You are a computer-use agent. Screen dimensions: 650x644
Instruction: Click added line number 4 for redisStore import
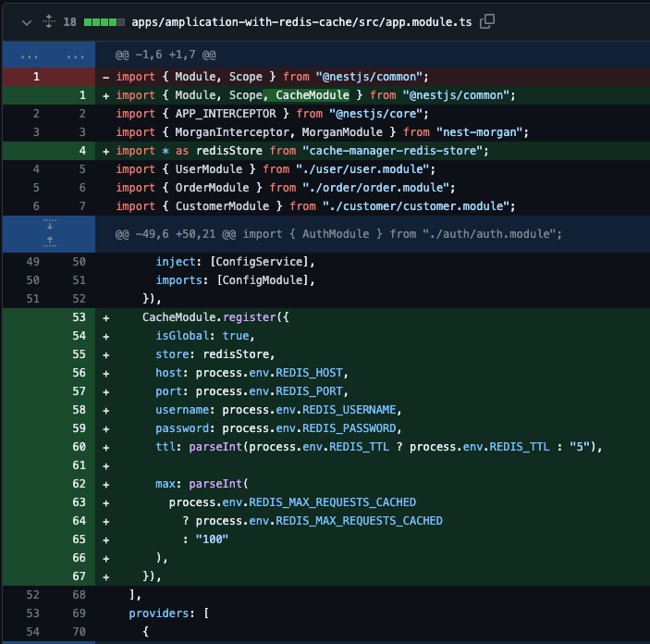tap(82, 151)
